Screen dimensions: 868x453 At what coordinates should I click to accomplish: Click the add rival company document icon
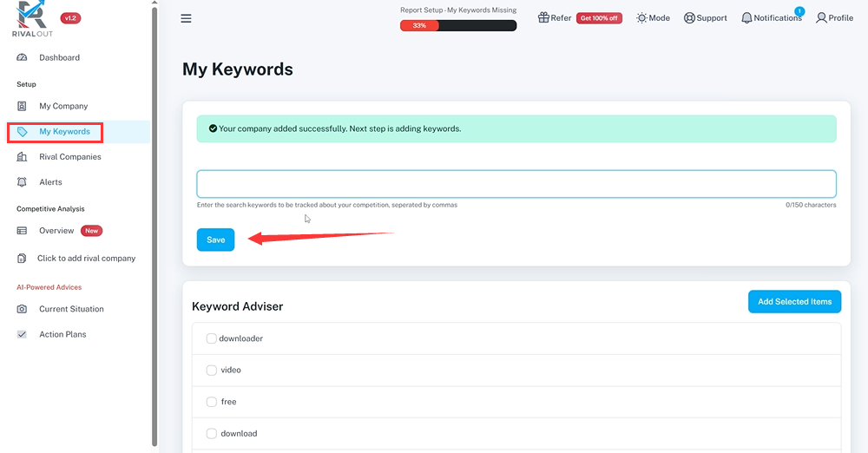(x=22, y=258)
